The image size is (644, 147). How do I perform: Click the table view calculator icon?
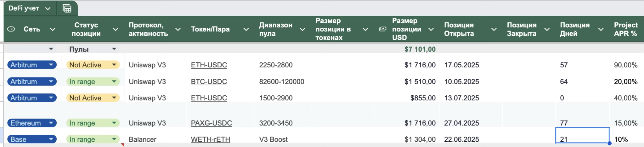[x=67, y=8]
